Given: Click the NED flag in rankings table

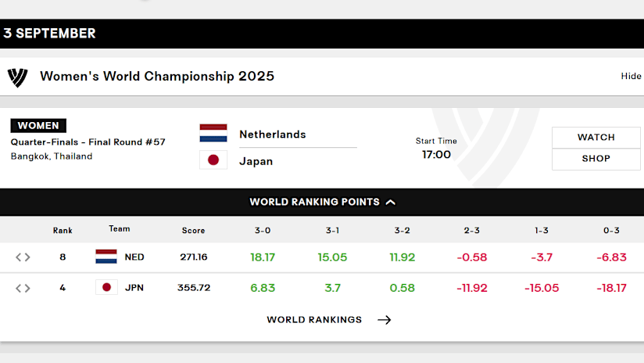Looking at the screenshot, I should [106, 257].
